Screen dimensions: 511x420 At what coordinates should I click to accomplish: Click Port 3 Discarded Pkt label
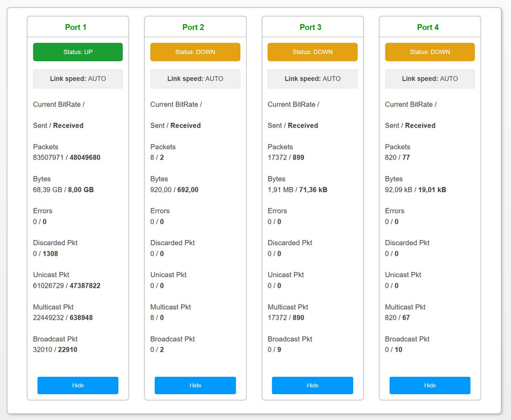[290, 243]
